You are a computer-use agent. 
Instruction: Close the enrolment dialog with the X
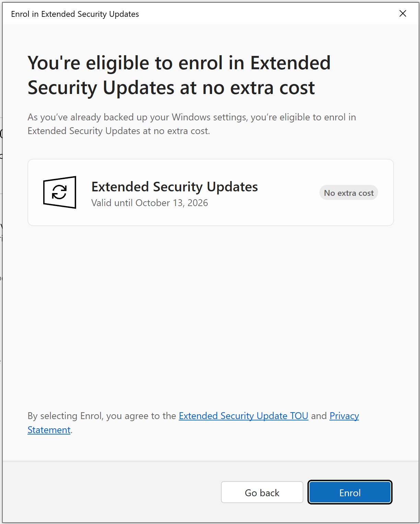click(403, 13)
